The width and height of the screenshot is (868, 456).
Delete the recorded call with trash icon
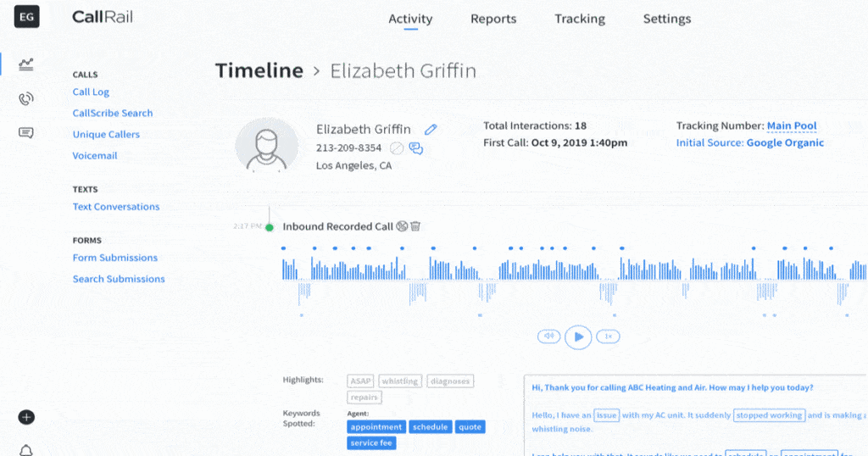[415, 225]
